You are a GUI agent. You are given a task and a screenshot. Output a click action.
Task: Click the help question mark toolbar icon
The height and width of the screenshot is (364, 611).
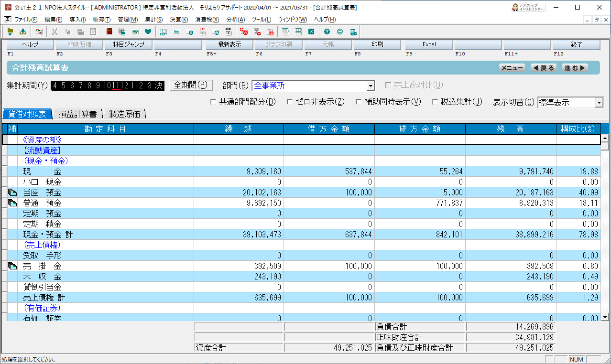pos(327,32)
